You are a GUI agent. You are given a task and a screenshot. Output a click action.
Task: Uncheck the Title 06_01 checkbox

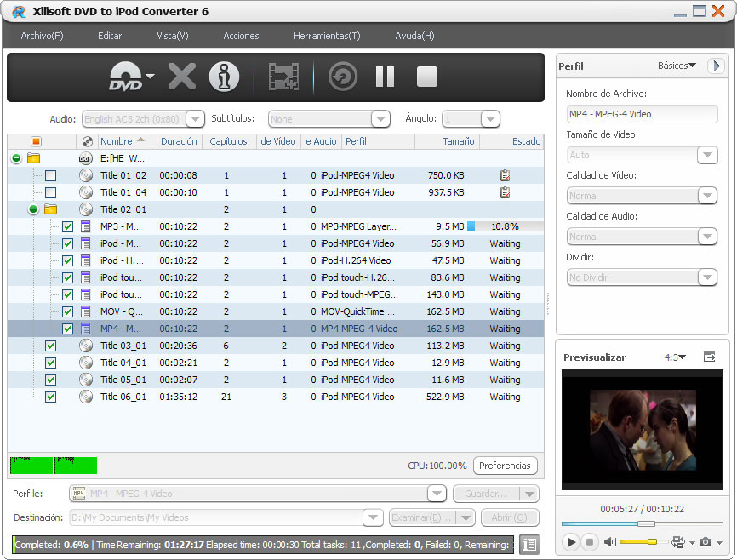pos(51,397)
